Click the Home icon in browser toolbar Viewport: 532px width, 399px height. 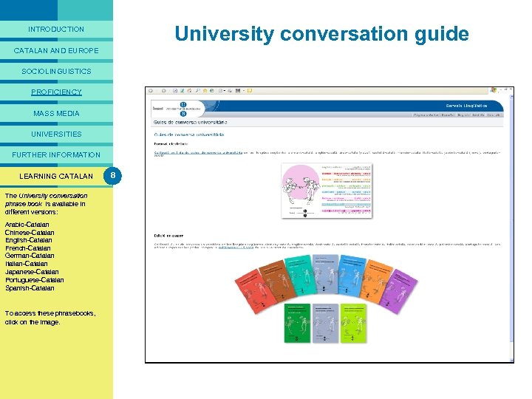pyautogui.click(x=189, y=91)
